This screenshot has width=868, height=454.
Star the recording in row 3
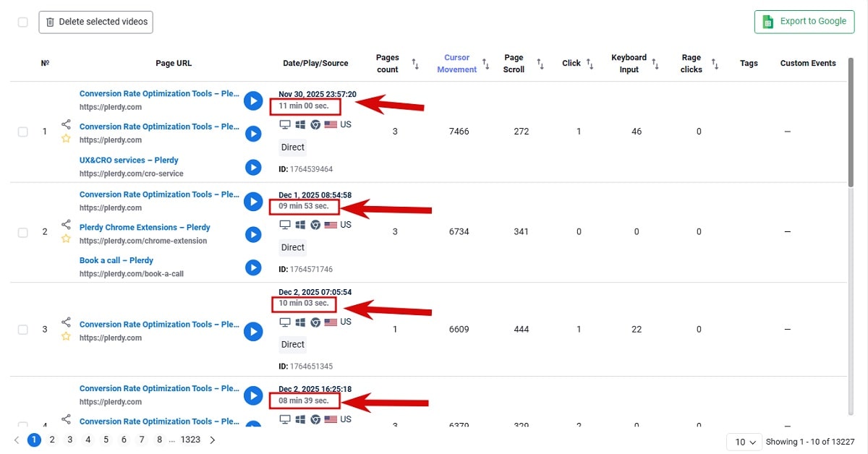pyautogui.click(x=66, y=336)
